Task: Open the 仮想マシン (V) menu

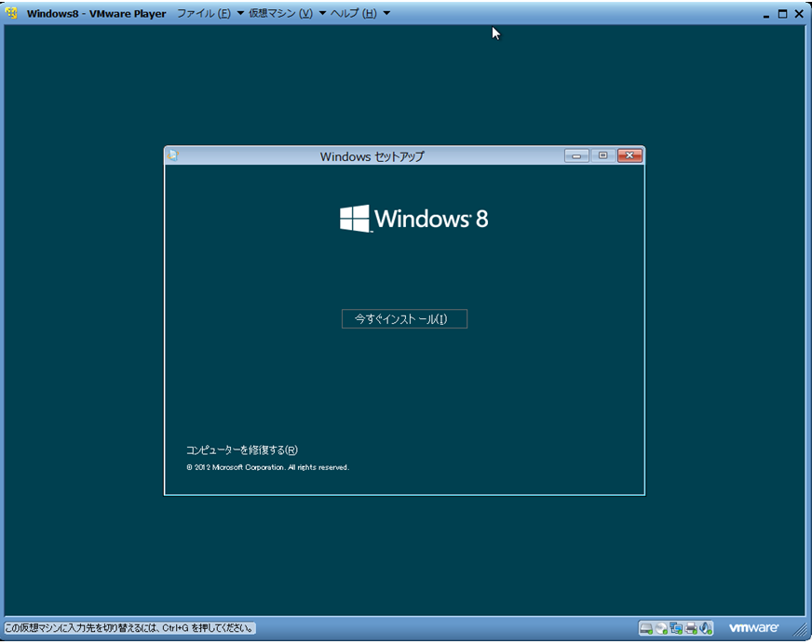Action: (280, 13)
